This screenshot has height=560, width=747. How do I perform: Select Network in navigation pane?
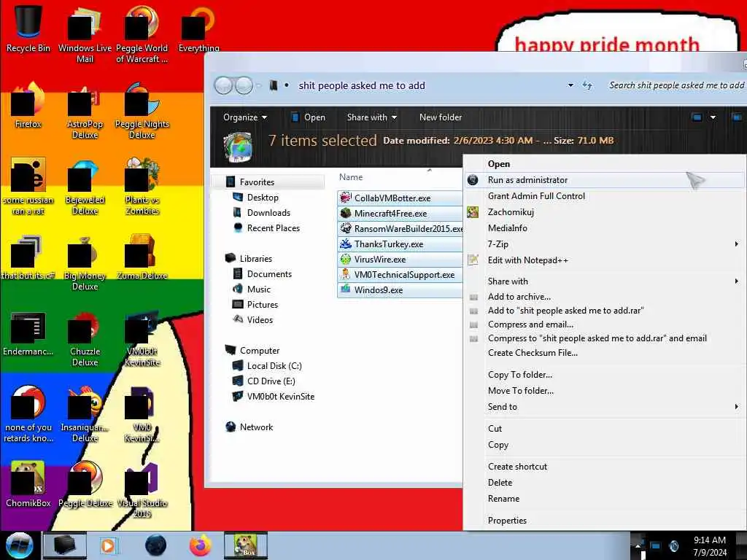(x=256, y=427)
